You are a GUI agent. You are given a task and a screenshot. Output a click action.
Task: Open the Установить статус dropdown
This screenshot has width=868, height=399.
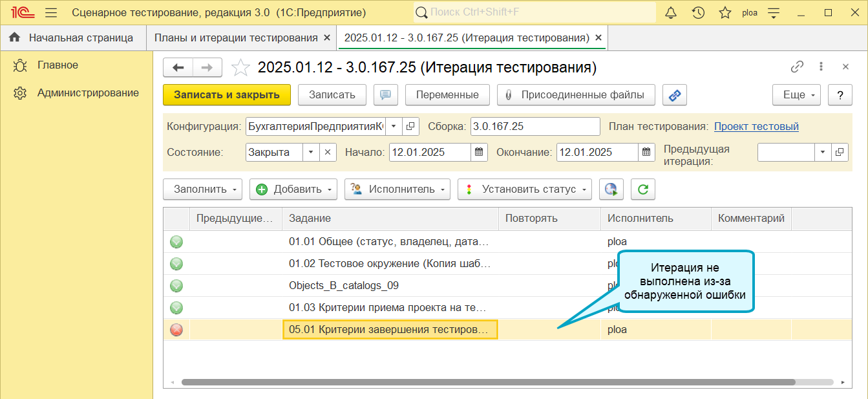pos(525,189)
